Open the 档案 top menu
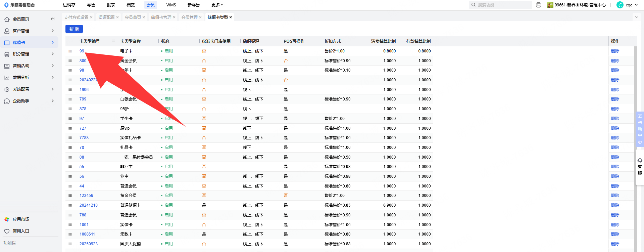The width and height of the screenshot is (644, 252). (131, 5)
